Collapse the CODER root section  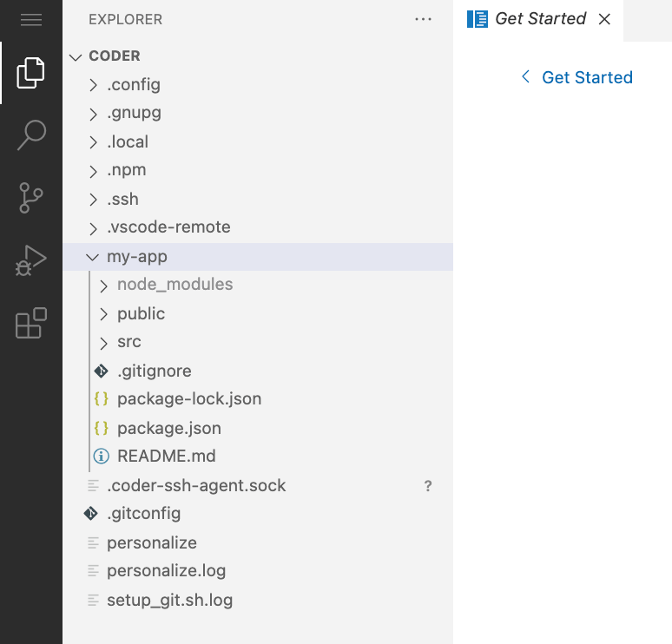pyautogui.click(x=76, y=57)
